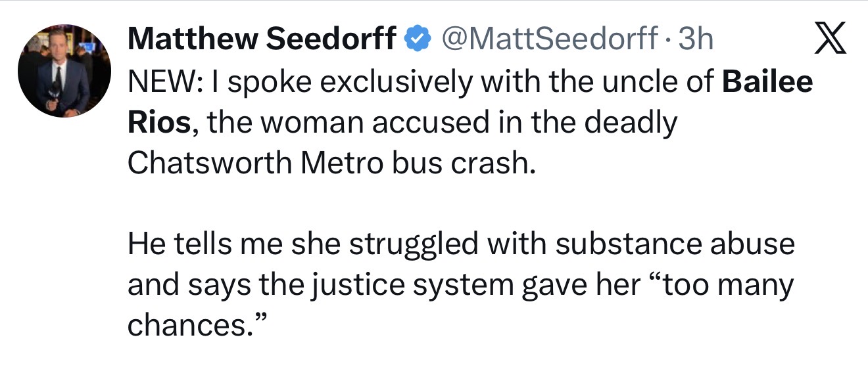Click the Matthew Seedorff display name
The height and width of the screenshot is (375, 868).
click(261, 41)
